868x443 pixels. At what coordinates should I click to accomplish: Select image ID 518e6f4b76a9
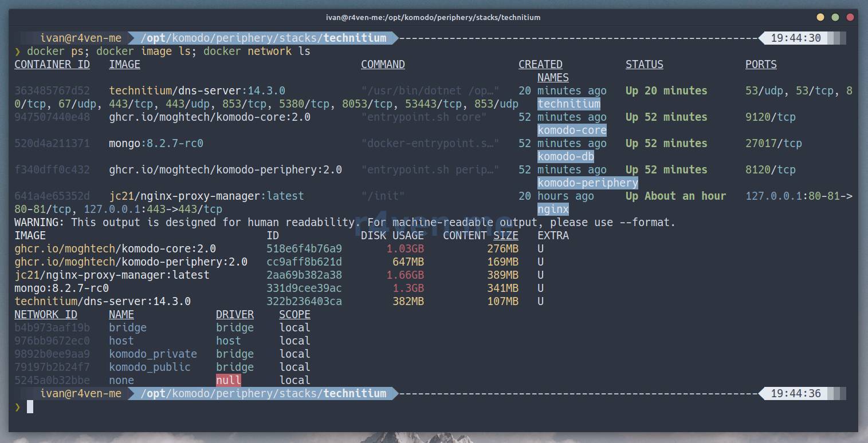[x=304, y=248]
